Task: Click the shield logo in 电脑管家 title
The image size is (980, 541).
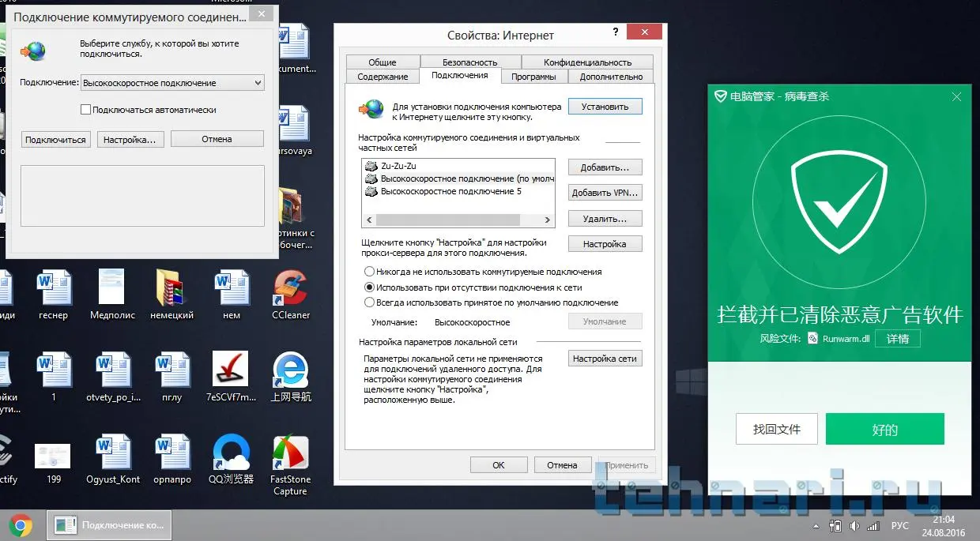Action: [x=721, y=96]
